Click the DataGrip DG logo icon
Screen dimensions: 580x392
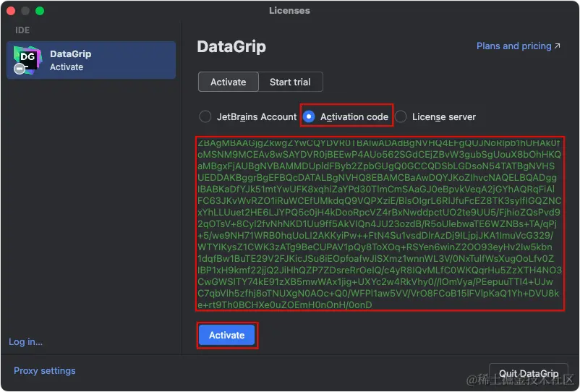pos(27,59)
